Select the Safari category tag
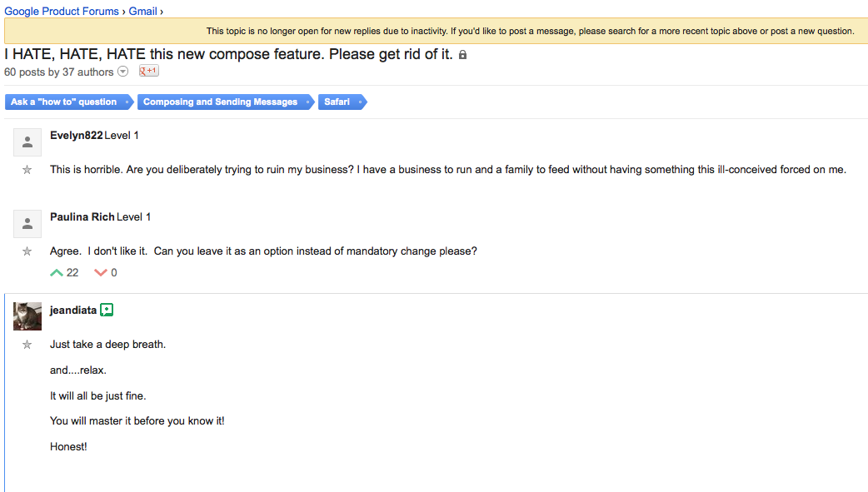Viewport: 868px width, 492px height. (337, 102)
